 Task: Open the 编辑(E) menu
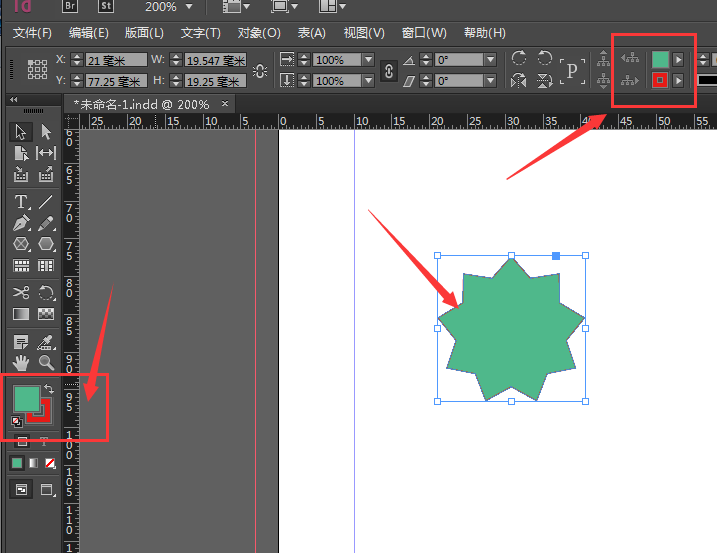(88, 33)
